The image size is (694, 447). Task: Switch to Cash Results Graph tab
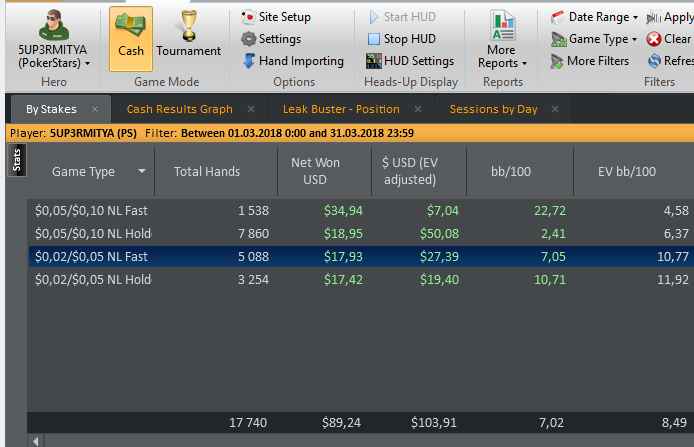point(179,109)
